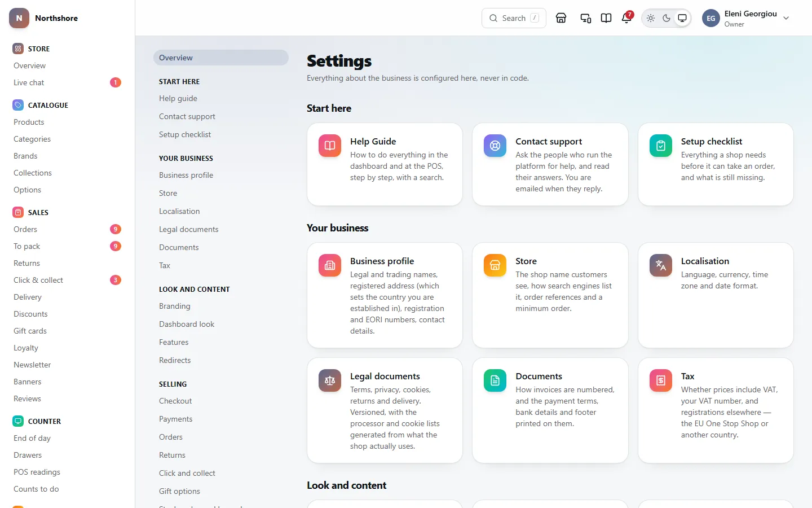Open POS readings in sidebar
This screenshot has height=508, width=812.
point(68,472)
